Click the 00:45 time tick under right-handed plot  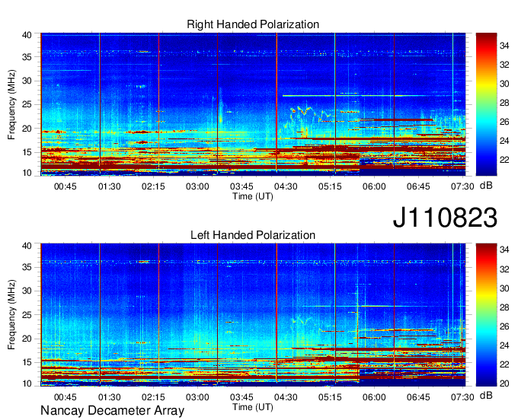(x=65, y=186)
